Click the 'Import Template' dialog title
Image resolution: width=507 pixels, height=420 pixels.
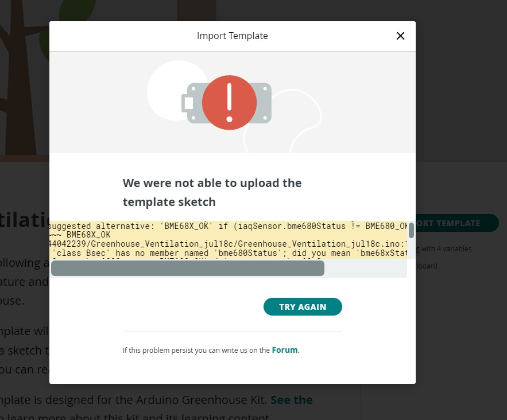coord(232,36)
